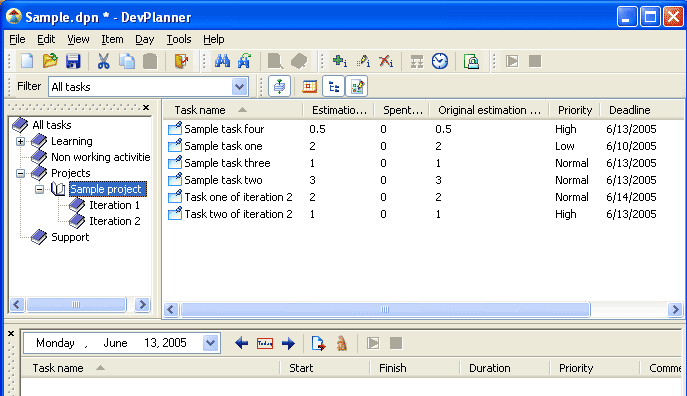Select Iteration 1 in the tree

click(x=114, y=205)
